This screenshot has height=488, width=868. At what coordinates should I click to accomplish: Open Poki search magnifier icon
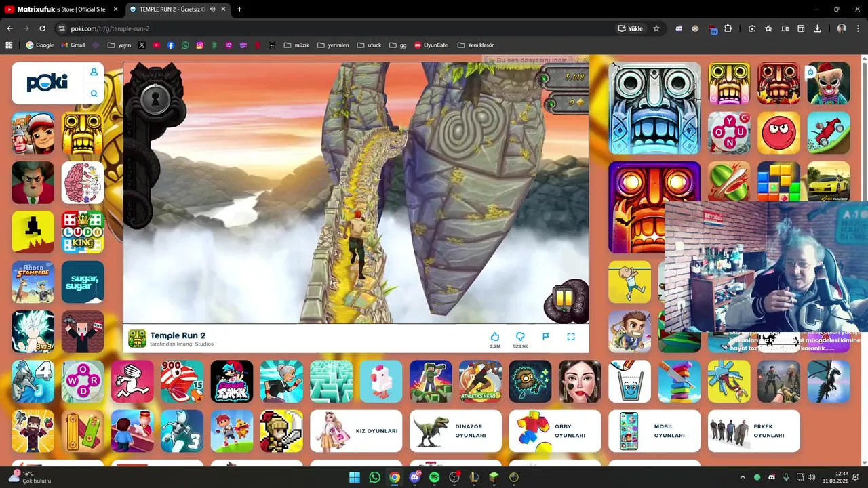click(x=94, y=94)
